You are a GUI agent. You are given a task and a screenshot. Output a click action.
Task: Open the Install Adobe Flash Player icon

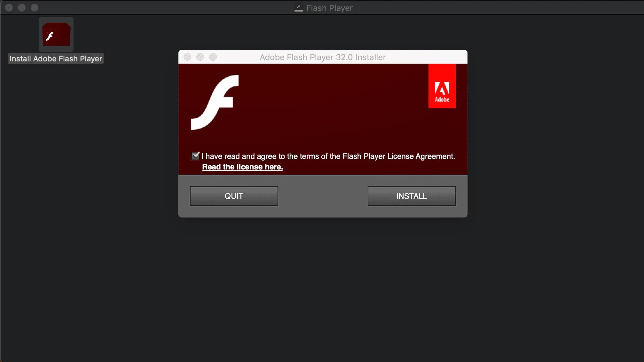pyautogui.click(x=56, y=35)
